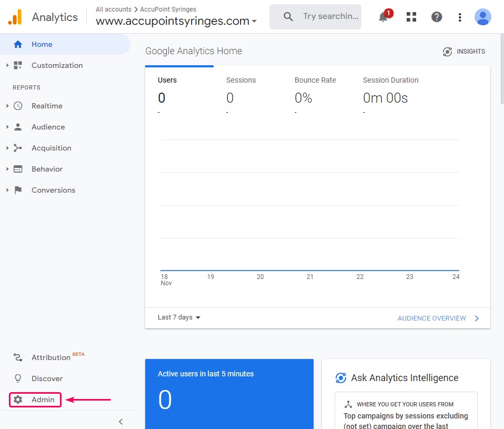Go to Home in the sidebar
Viewport: 504px width, 429px height.
click(65, 44)
